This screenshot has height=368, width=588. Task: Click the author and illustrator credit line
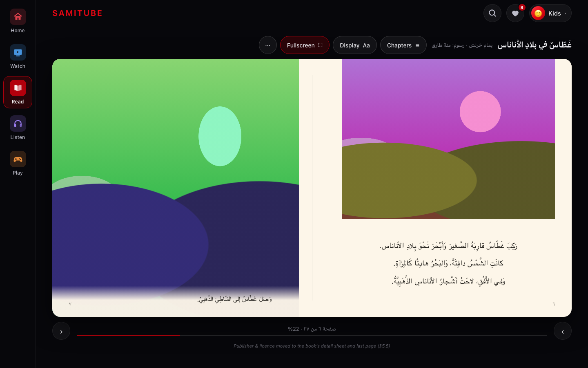(x=462, y=45)
